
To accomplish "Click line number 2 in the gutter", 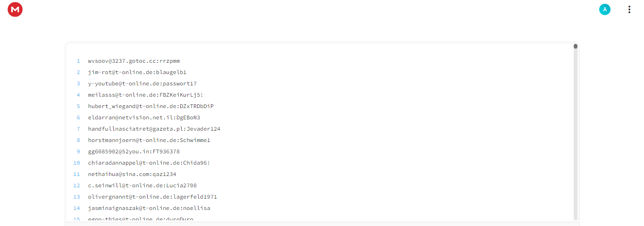I will pos(78,72).
